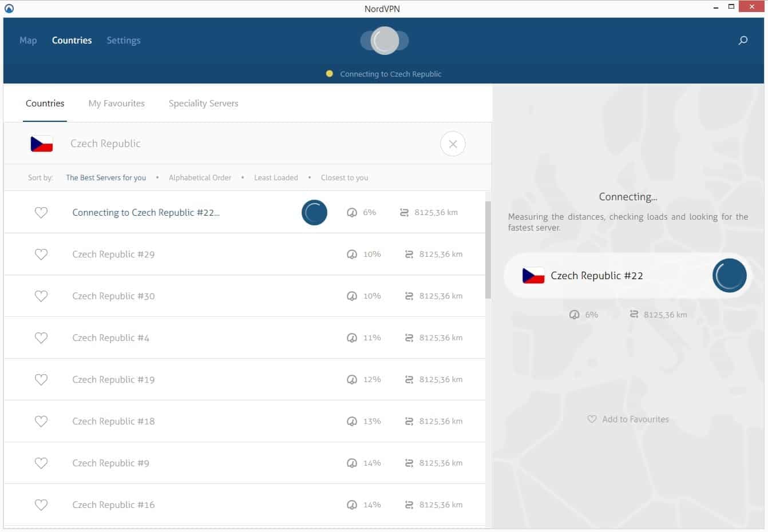Select the Czech Republic #19 server
Screen dimensions: 768x532
pyautogui.click(x=244, y=379)
